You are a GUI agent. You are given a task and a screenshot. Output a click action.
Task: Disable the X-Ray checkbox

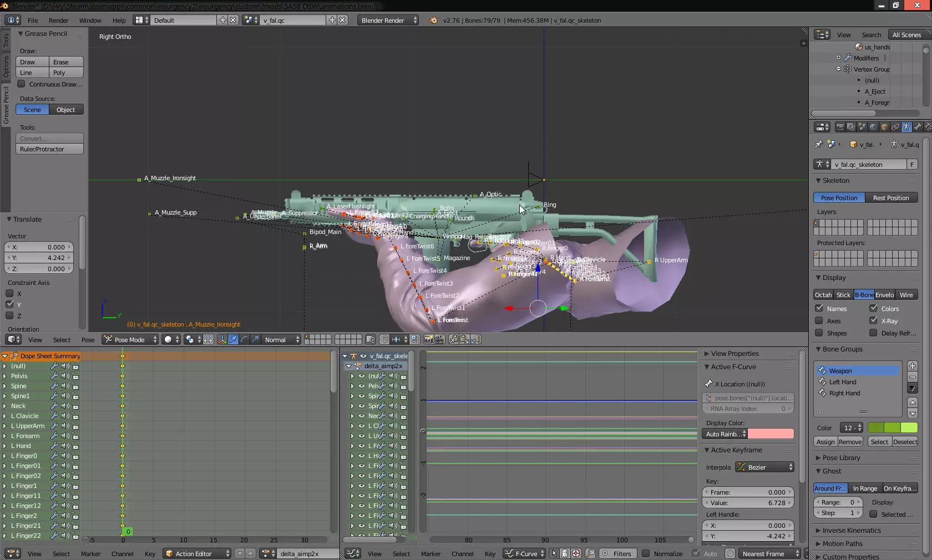(x=873, y=320)
